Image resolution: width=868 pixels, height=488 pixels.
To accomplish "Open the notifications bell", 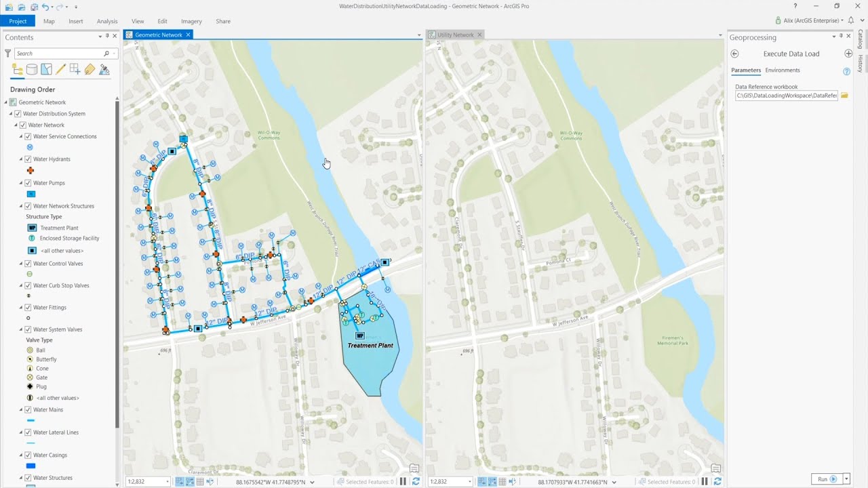I will (851, 20).
